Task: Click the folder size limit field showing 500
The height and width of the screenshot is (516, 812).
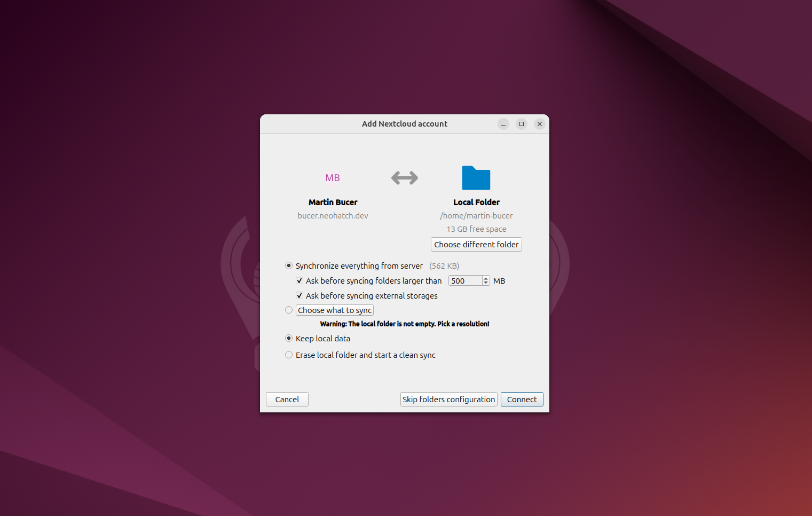Action: point(465,280)
